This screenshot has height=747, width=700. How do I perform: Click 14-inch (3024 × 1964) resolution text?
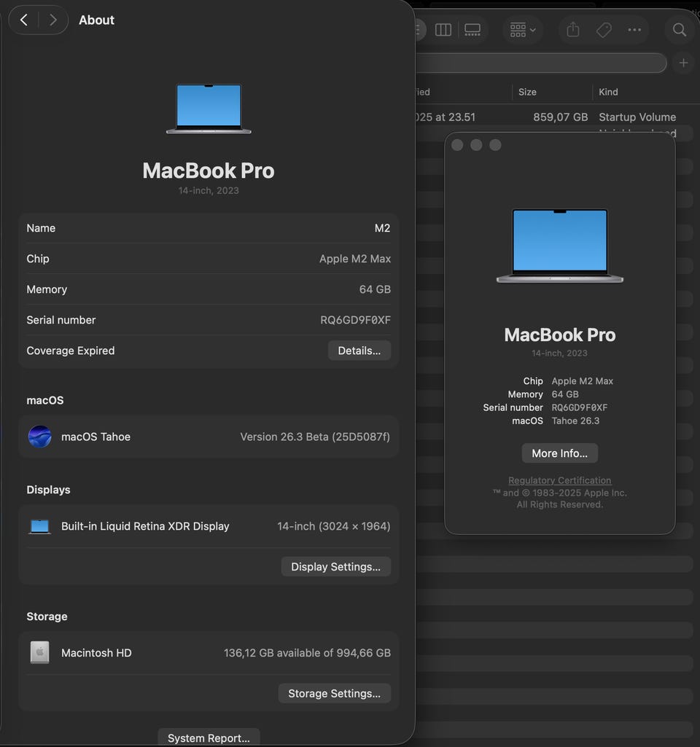click(x=333, y=526)
